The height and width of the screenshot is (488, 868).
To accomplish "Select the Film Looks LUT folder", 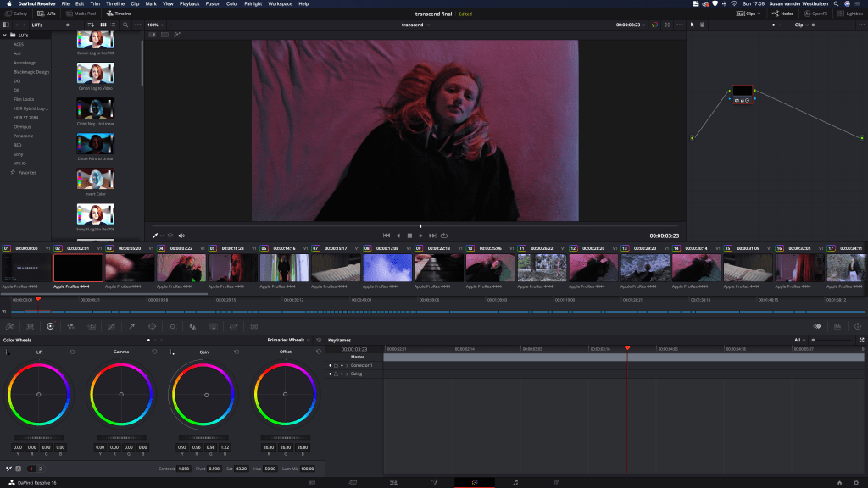I will (23, 99).
